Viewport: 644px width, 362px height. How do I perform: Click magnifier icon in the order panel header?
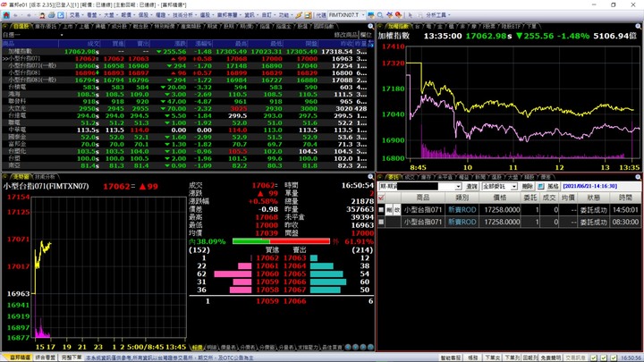[639, 177]
